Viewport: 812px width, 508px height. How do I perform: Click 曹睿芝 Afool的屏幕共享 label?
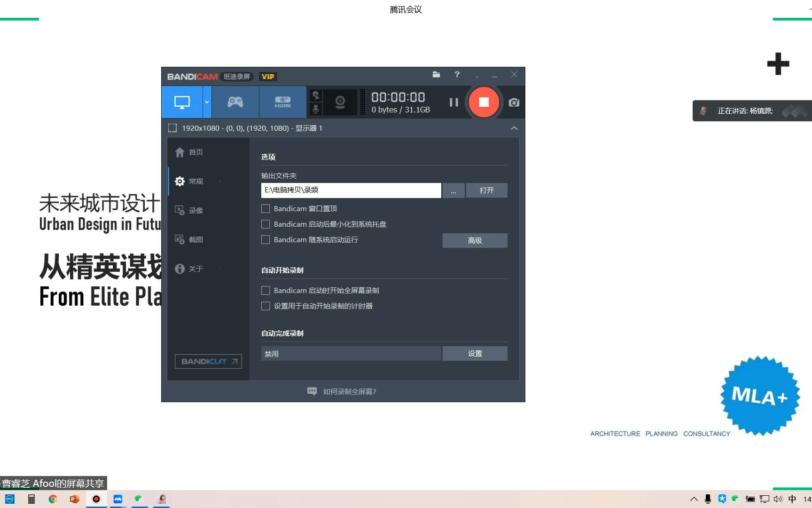tap(53, 483)
